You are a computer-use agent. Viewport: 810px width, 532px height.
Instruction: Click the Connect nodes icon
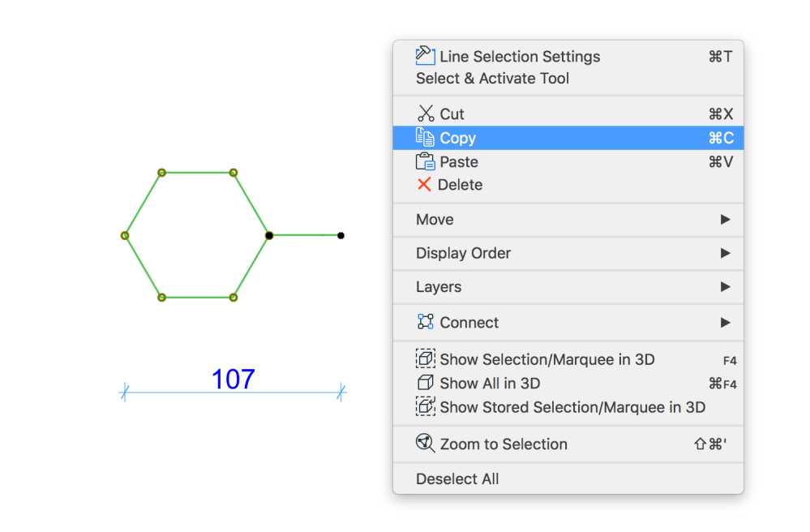point(426,322)
